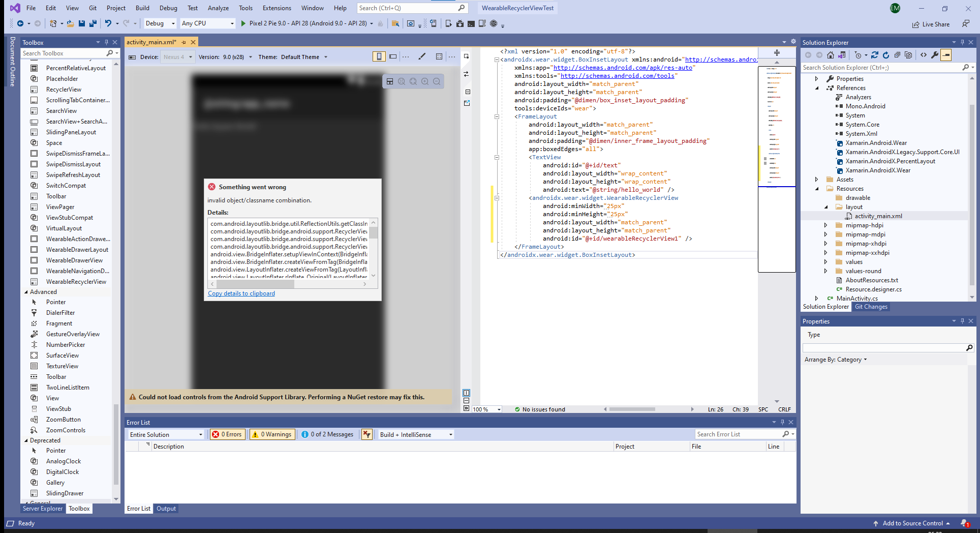This screenshot has height=533, width=980.
Task: Open the Device dropdown showing Nexus 4
Action: pyautogui.click(x=177, y=56)
